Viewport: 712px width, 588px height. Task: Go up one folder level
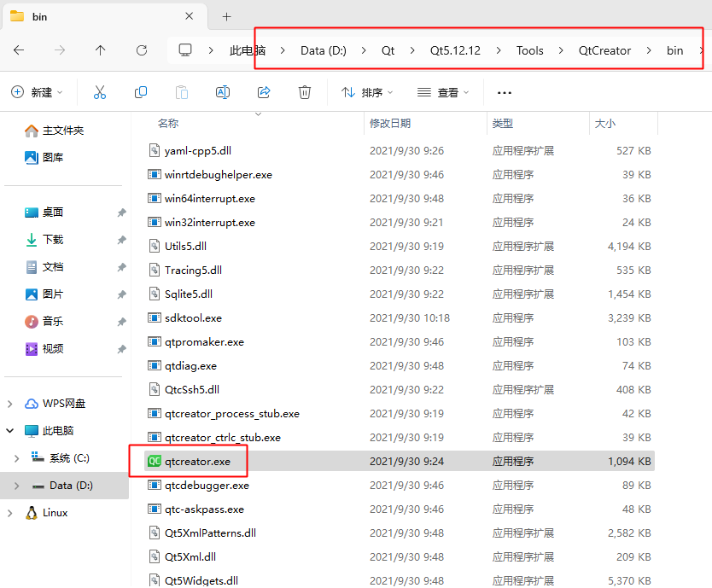point(101,50)
